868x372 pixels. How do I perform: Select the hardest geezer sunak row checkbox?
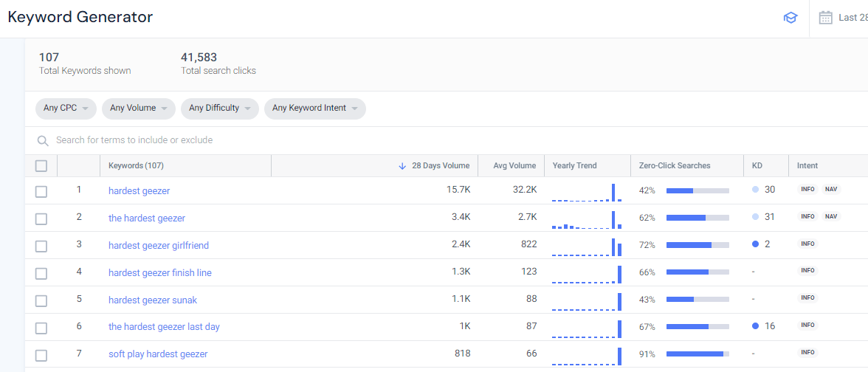coord(41,300)
